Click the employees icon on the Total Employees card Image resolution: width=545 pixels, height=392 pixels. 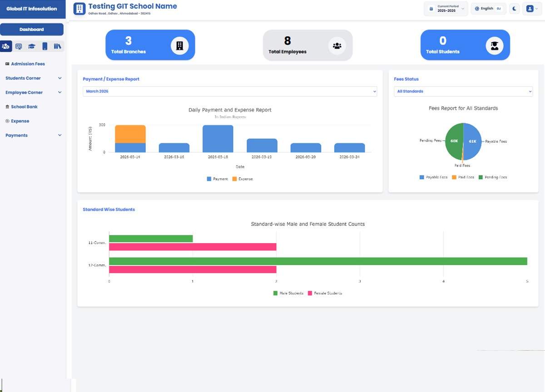click(x=337, y=45)
